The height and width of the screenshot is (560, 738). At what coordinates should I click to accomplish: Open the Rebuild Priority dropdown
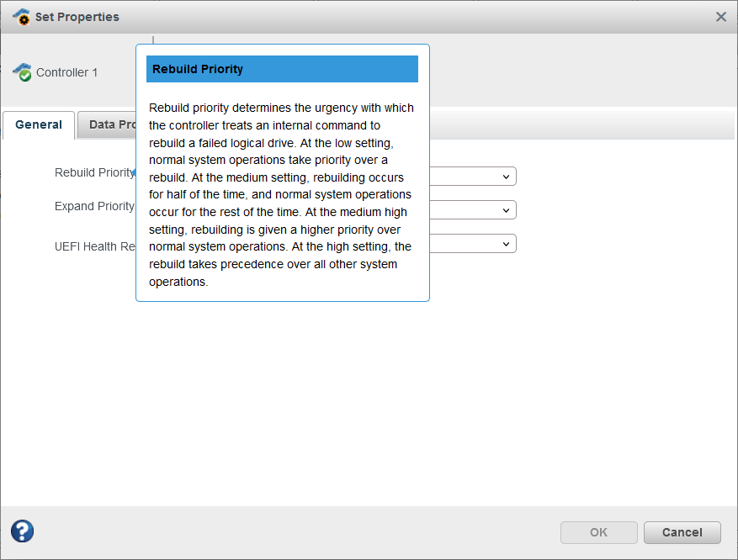[x=473, y=177]
